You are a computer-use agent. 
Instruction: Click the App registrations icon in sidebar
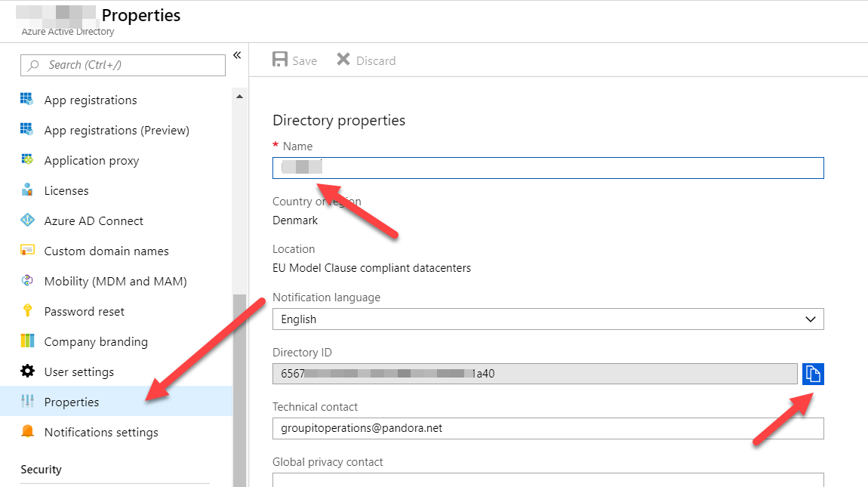(27, 100)
